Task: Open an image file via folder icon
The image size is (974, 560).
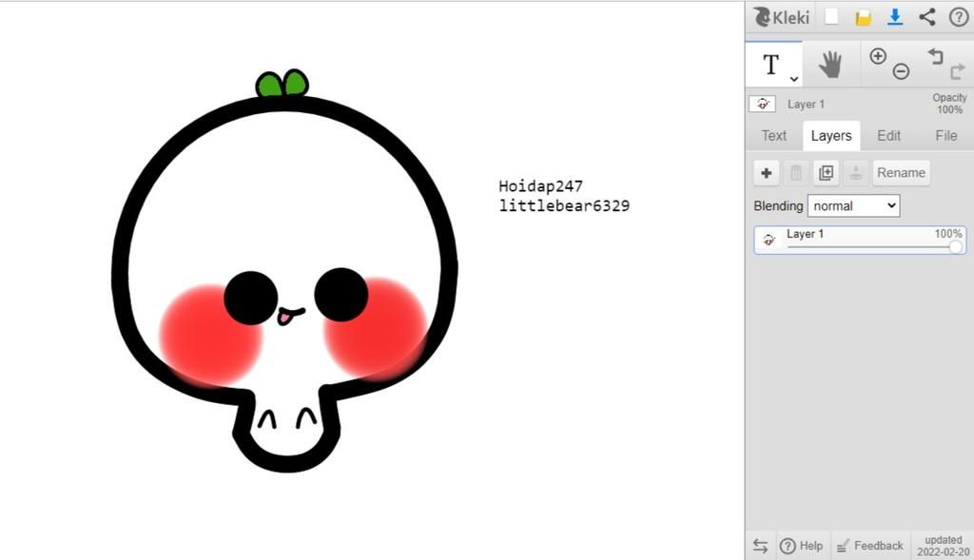Action: (863, 17)
